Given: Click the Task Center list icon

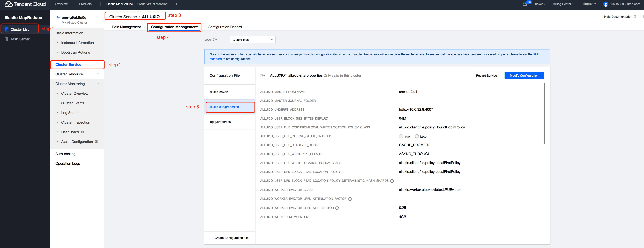Looking at the screenshot, I should coord(6,39).
